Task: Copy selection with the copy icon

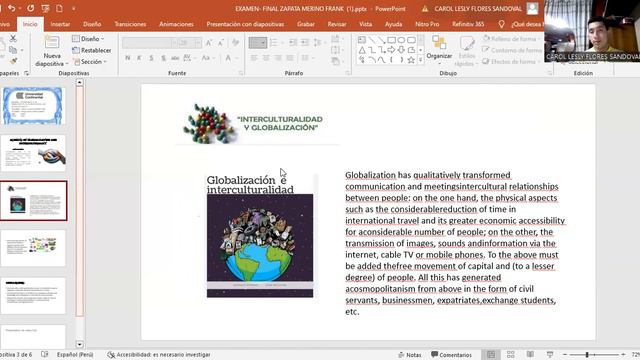Action: pos(13,50)
